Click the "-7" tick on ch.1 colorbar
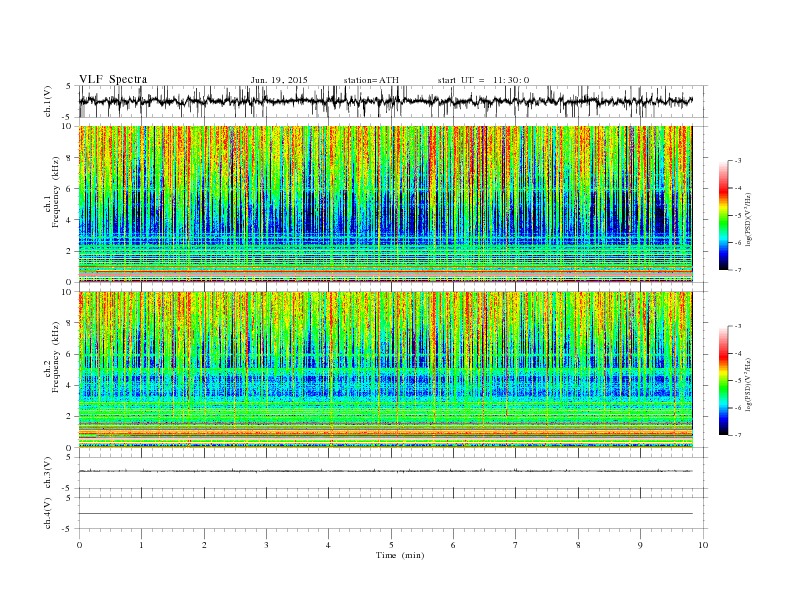The width and height of the screenshot is (792, 612). point(738,271)
